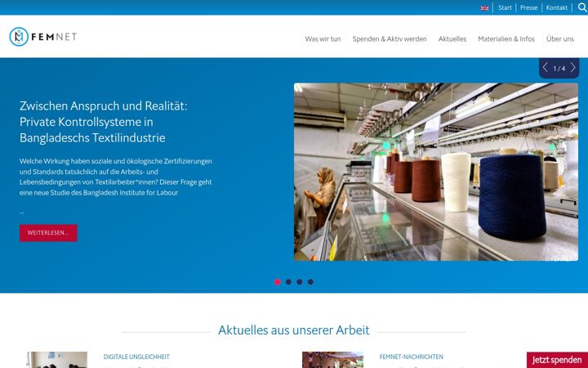Click the 1 / 4 slide counter
The height and width of the screenshot is (368, 588).
(x=559, y=69)
